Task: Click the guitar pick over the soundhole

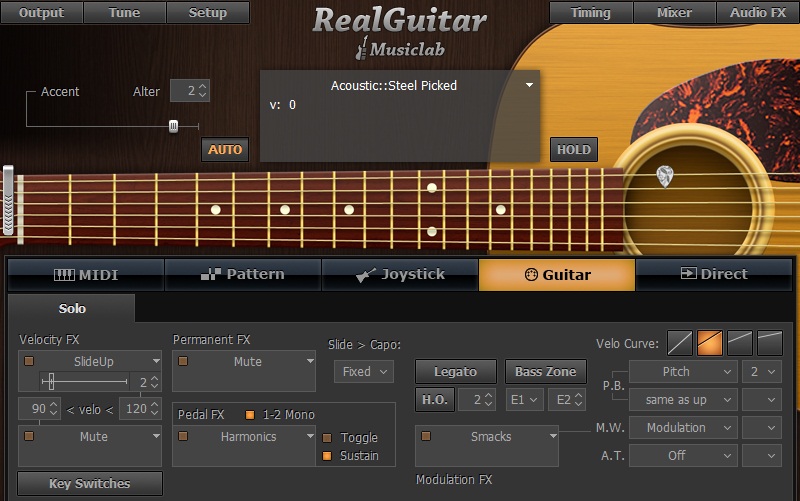Action: pos(665,177)
